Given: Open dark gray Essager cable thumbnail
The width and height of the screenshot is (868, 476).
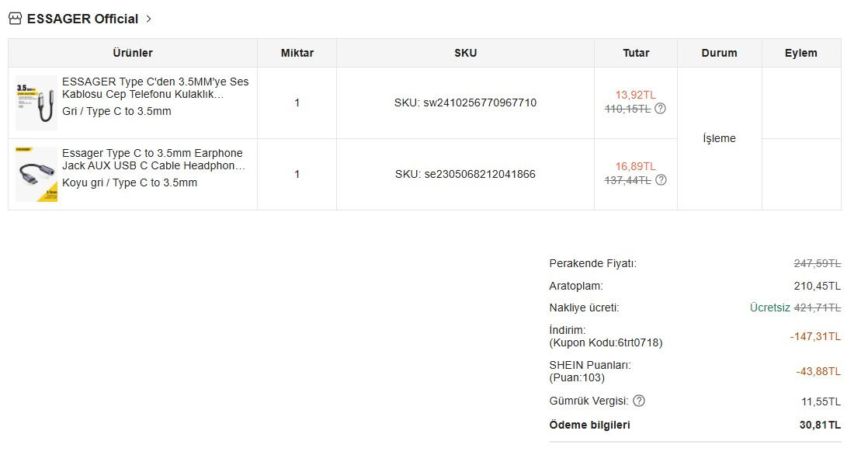Looking at the screenshot, I should 36,174.
